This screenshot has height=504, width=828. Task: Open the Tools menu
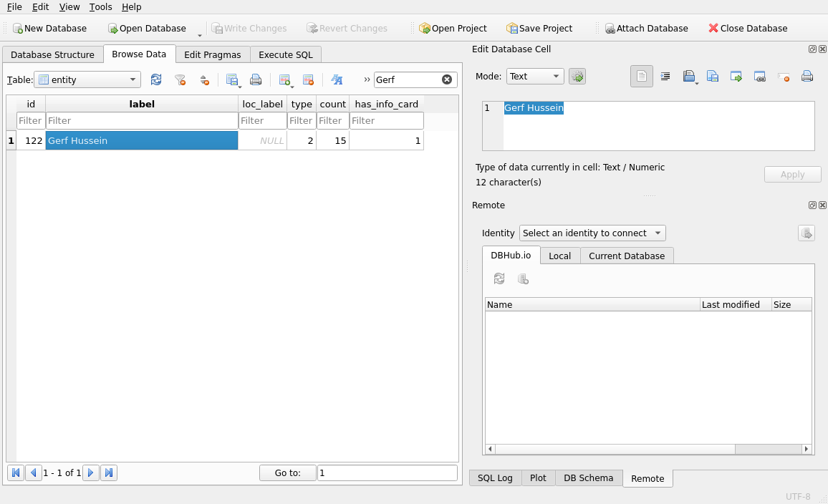pyautogui.click(x=100, y=7)
